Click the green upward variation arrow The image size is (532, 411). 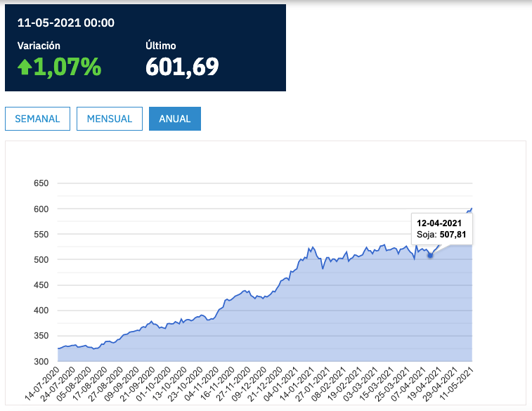(x=25, y=67)
